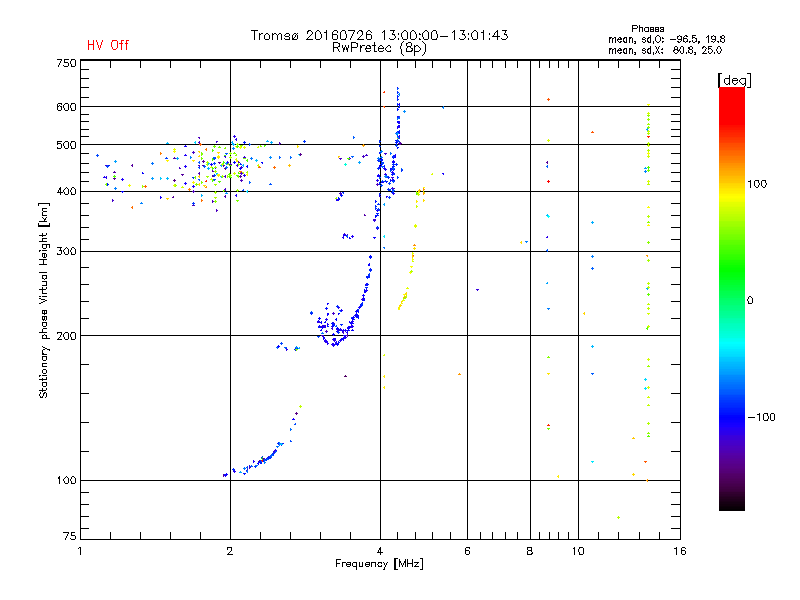The image size is (800, 600).
Task: Click the colorbar tick label '0'
Action: point(750,301)
